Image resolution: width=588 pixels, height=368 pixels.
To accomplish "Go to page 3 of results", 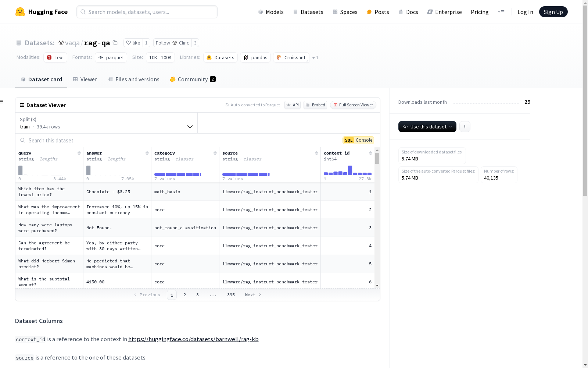I will click(197, 295).
